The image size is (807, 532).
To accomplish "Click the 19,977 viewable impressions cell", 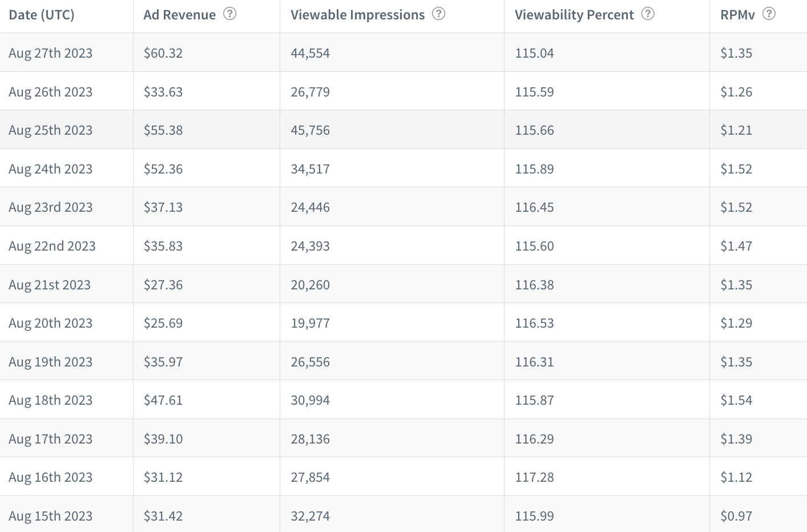I will [x=310, y=323].
